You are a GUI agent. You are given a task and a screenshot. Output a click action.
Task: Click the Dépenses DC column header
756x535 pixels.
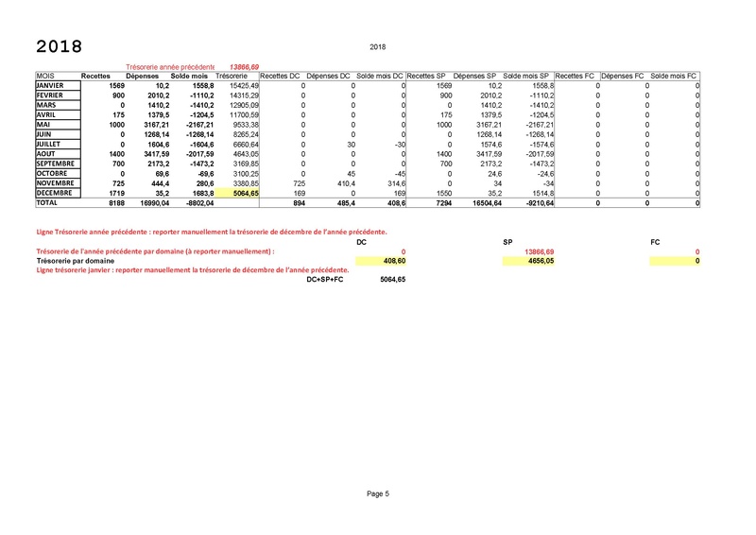(329, 76)
